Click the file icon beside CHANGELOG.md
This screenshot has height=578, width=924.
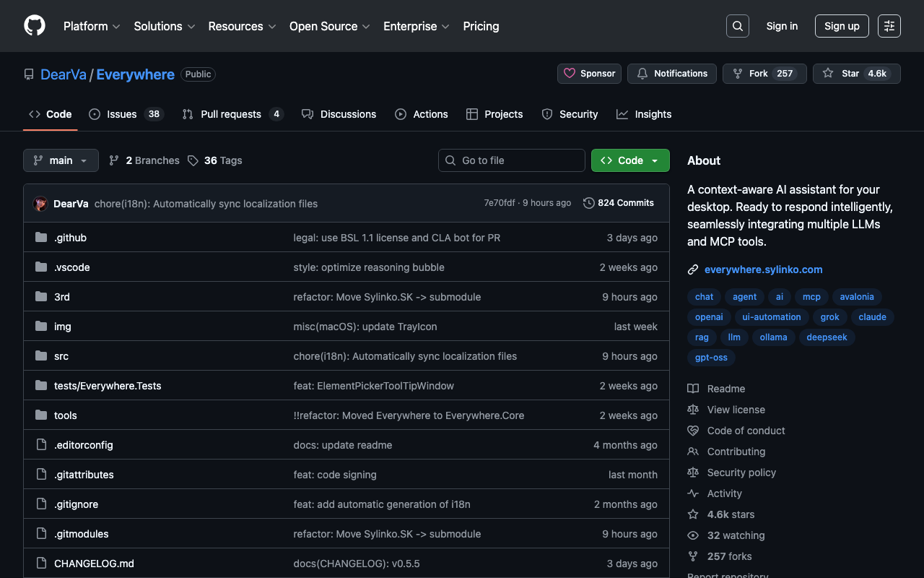[x=41, y=564]
